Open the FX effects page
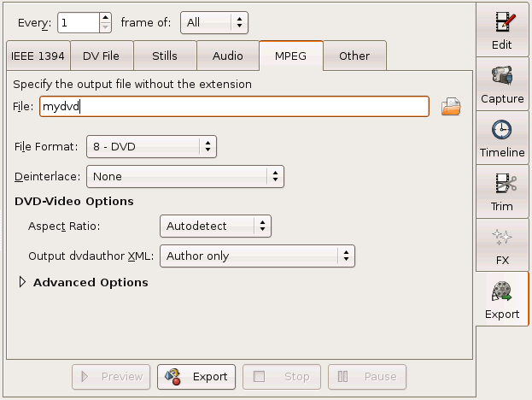Screen dimensions: 532x400 point(502,244)
